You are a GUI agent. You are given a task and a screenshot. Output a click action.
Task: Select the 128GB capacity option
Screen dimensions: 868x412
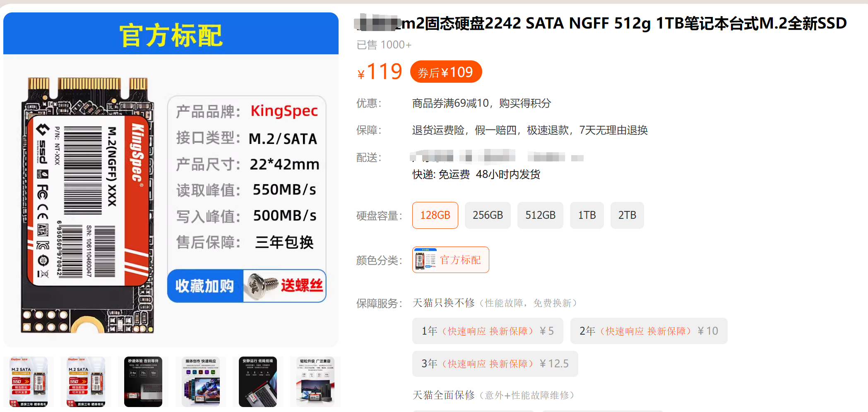coord(435,215)
